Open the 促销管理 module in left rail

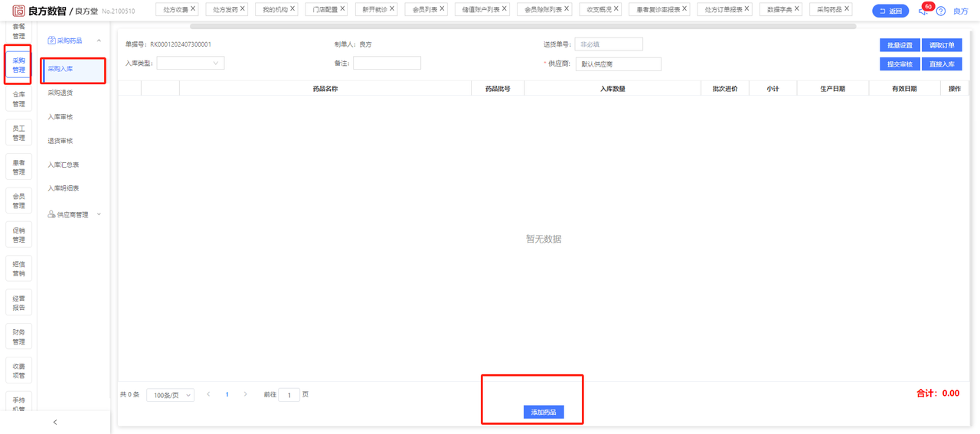[18, 235]
